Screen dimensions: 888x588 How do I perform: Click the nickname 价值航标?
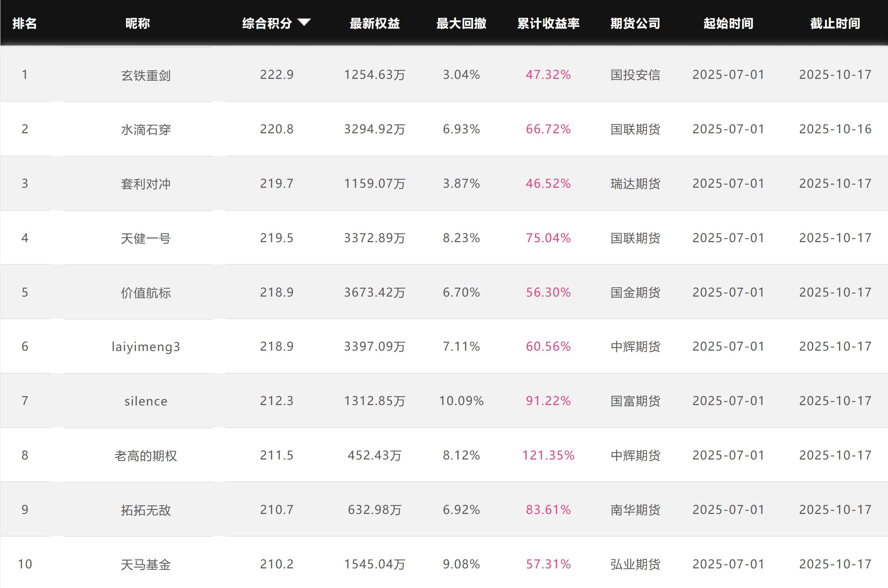click(x=146, y=293)
